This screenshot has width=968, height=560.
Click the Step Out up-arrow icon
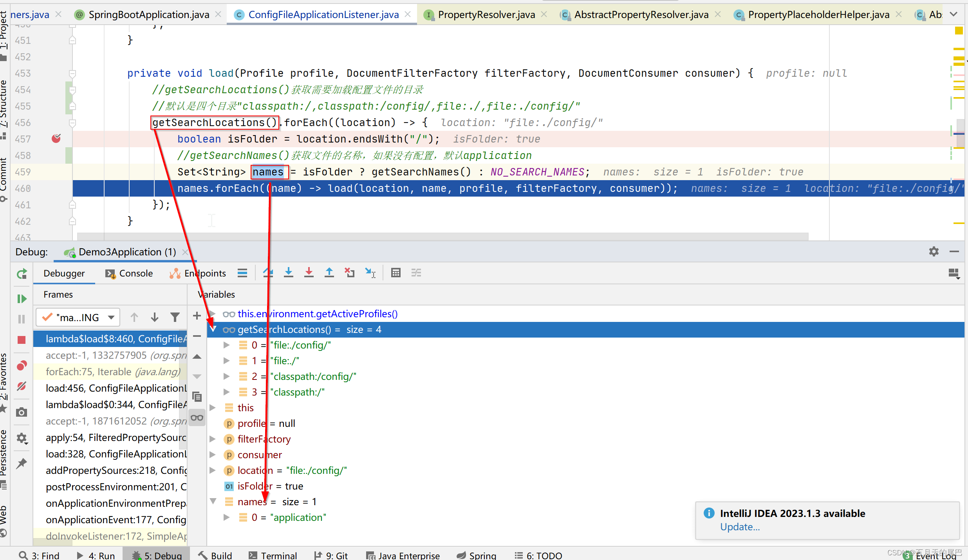[329, 273]
